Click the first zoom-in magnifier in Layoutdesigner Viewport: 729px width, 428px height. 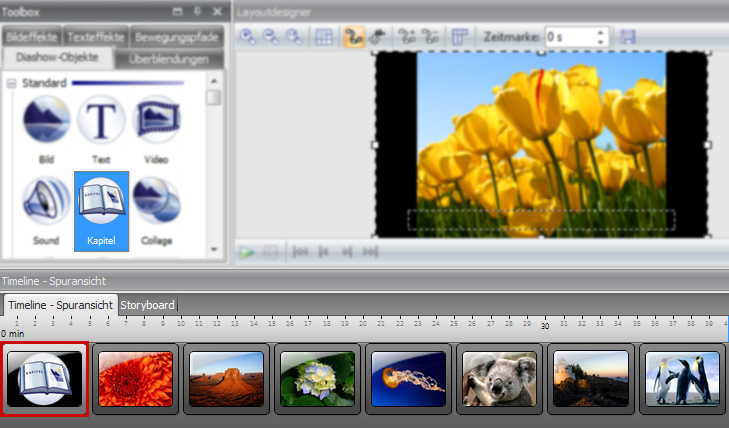[x=247, y=36]
